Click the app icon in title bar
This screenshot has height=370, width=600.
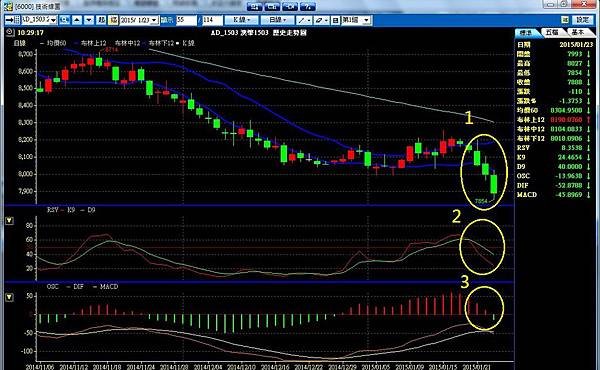[8, 7]
